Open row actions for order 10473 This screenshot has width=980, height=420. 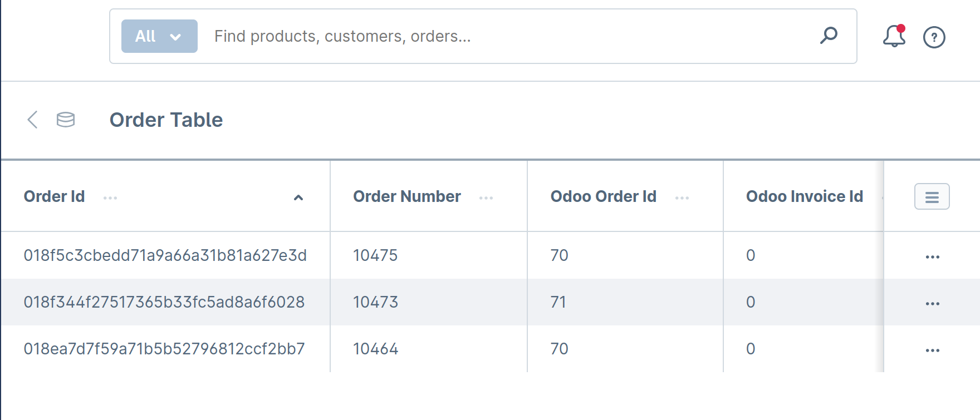[932, 304]
